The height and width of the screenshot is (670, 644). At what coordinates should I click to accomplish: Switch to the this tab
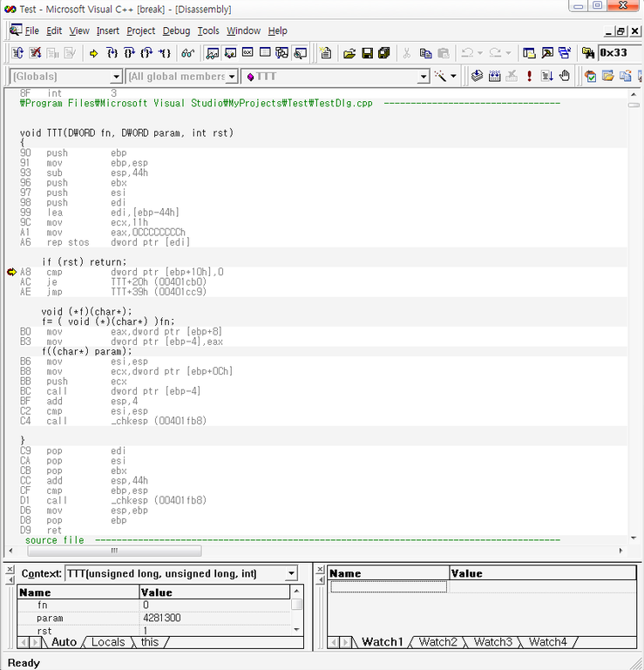[x=150, y=642]
